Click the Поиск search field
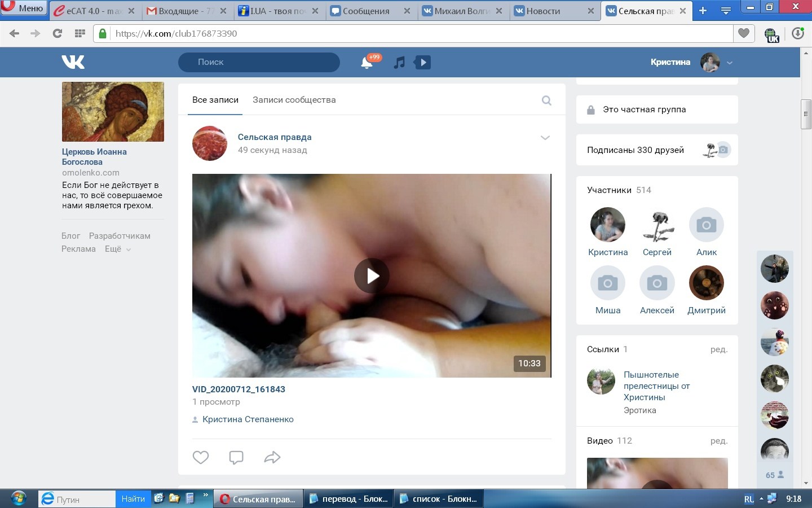This screenshot has width=812, height=508. [x=259, y=62]
